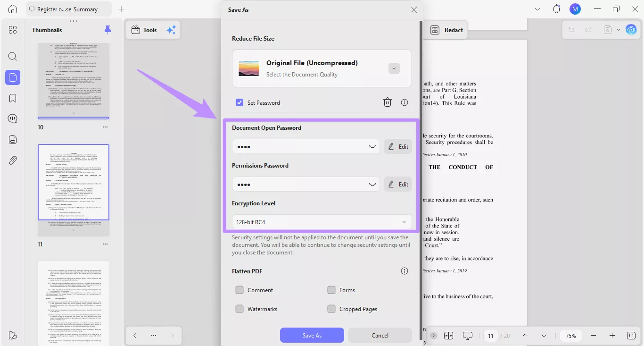
Task: Go forward with the right arrow in the bottom bar
Action: (173, 336)
